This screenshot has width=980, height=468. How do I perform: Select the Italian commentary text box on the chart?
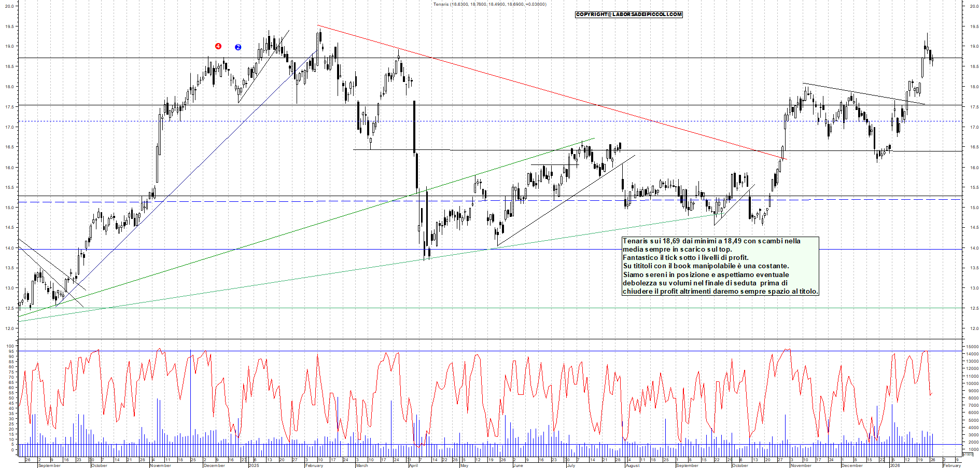click(x=720, y=266)
